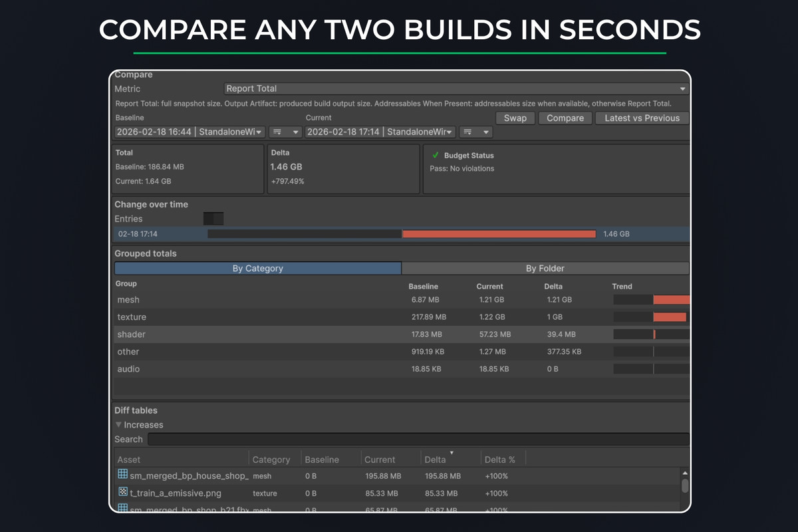Select the texture group row
Image resolution: width=798 pixels, height=532 pixels.
[x=402, y=317]
